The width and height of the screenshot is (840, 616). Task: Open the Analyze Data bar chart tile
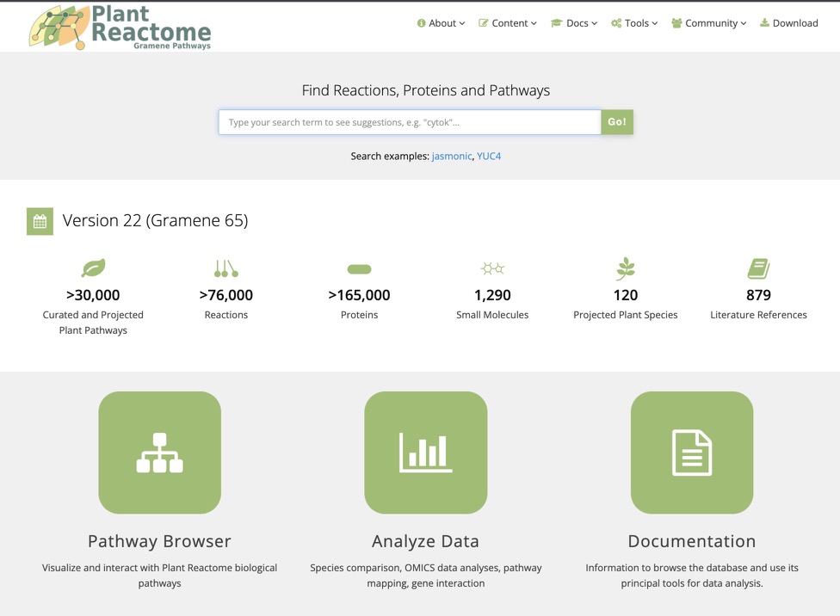click(426, 453)
